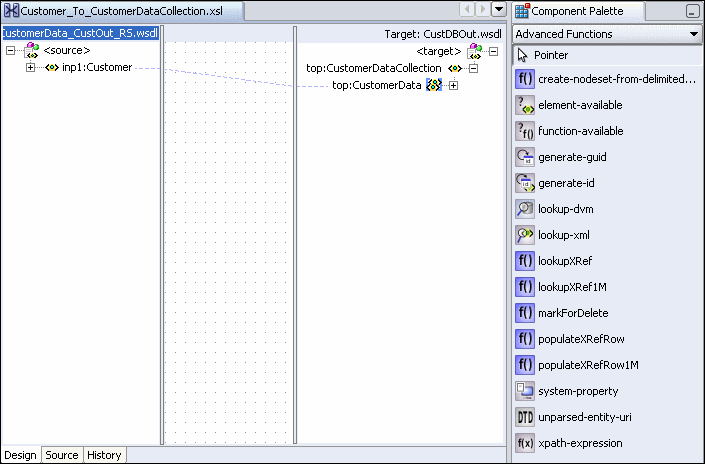
Task: Switch to the Source tab
Action: [62, 455]
